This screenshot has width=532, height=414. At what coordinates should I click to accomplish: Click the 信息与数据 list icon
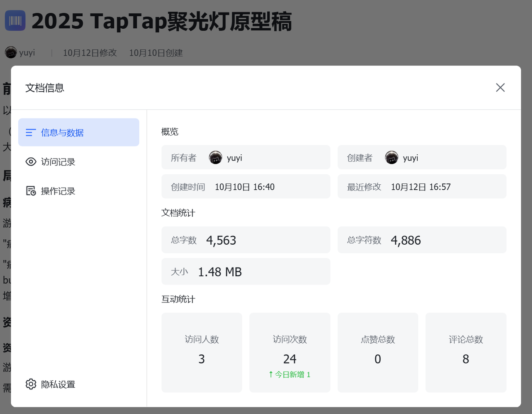(31, 132)
